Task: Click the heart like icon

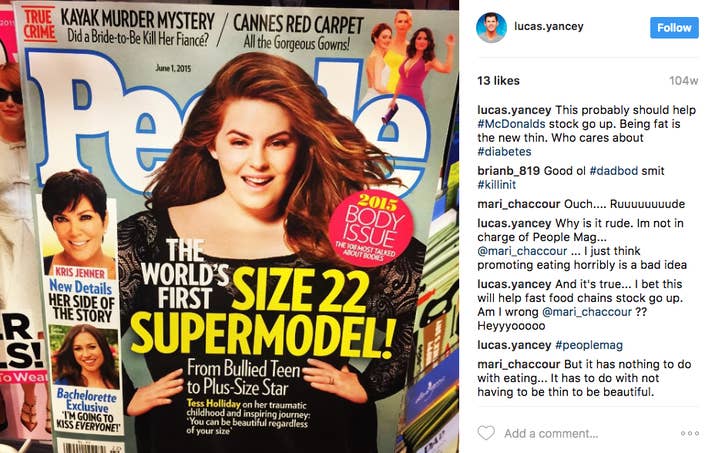Action: click(486, 432)
